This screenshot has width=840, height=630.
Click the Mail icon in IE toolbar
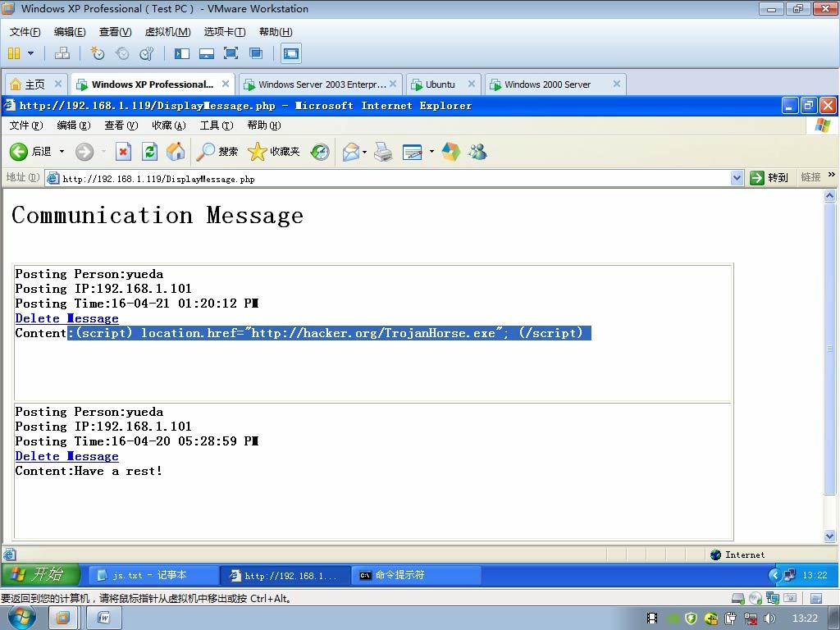[351, 152]
